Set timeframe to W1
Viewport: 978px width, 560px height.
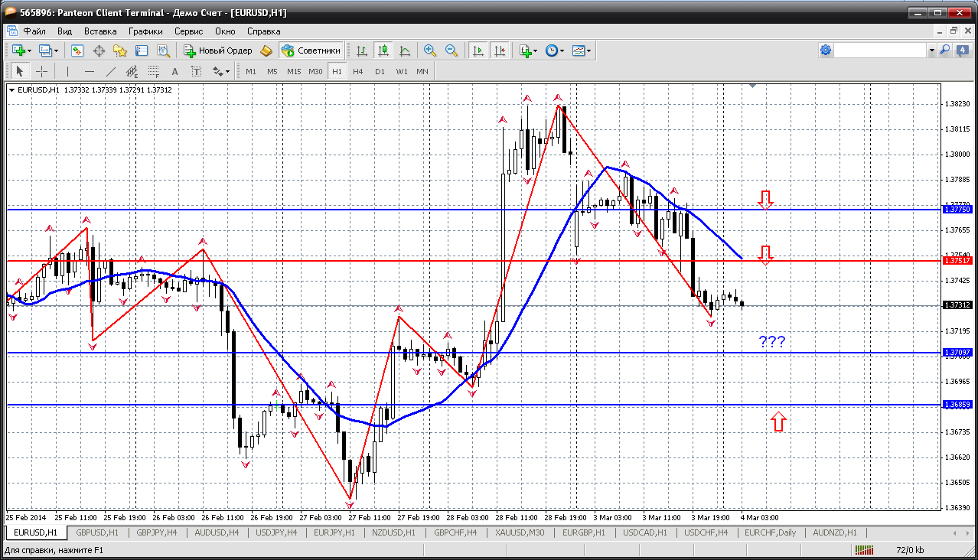[401, 71]
